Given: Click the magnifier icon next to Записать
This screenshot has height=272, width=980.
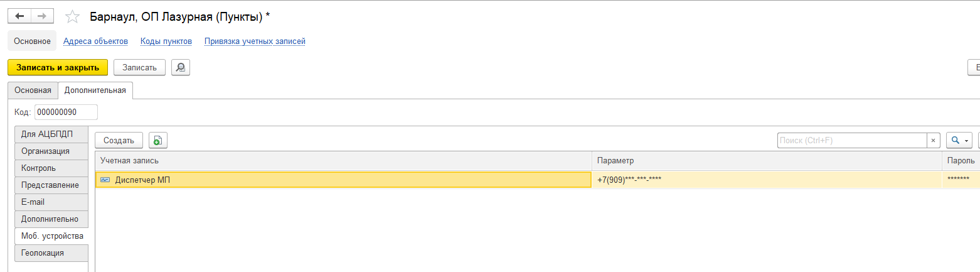Looking at the screenshot, I should (181, 67).
